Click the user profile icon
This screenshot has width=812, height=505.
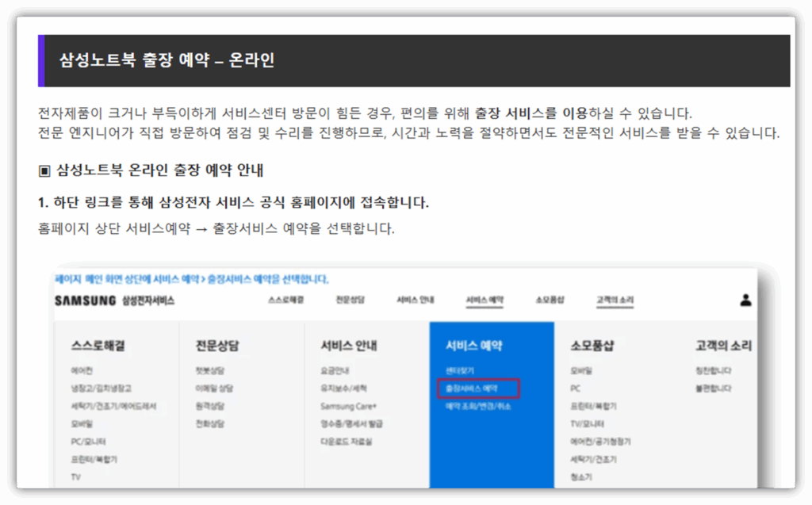pos(745,300)
